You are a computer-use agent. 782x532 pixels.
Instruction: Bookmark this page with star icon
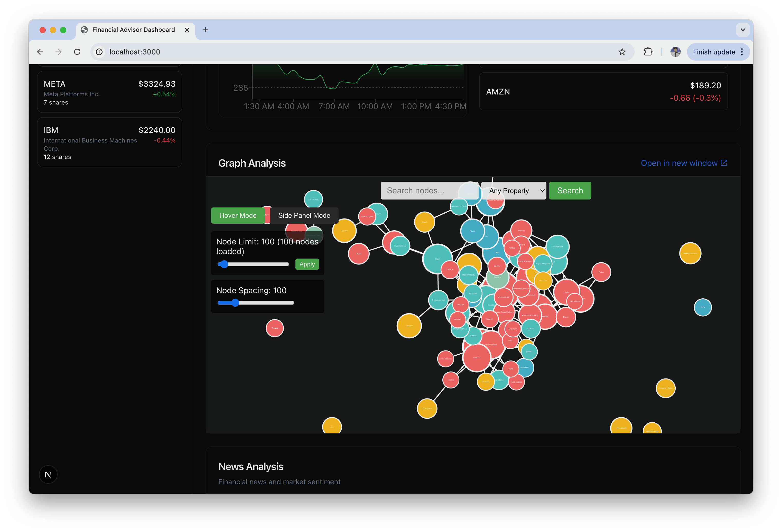(622, 52)
